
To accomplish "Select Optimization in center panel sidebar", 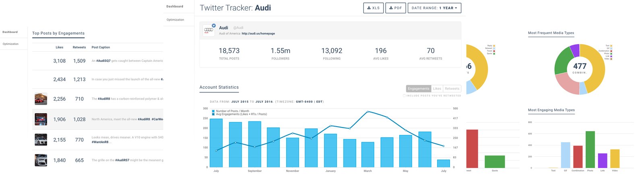I will point(175,20).
